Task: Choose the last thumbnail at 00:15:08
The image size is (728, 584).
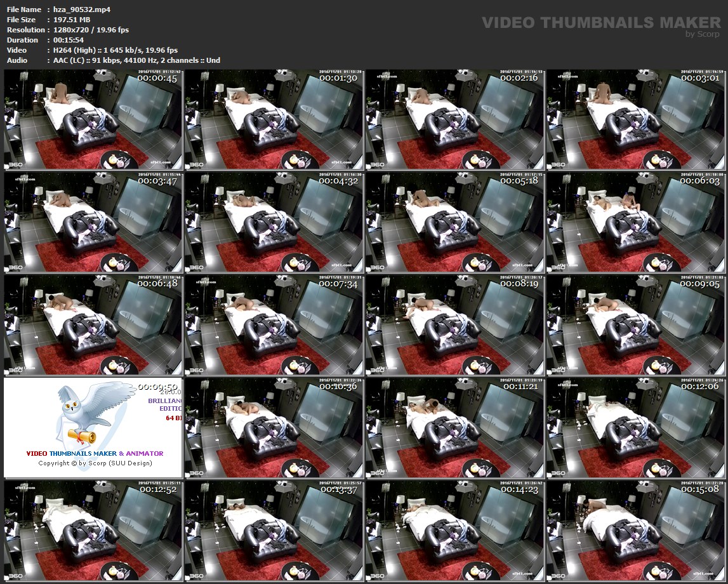Action: (x=635, y=530)
